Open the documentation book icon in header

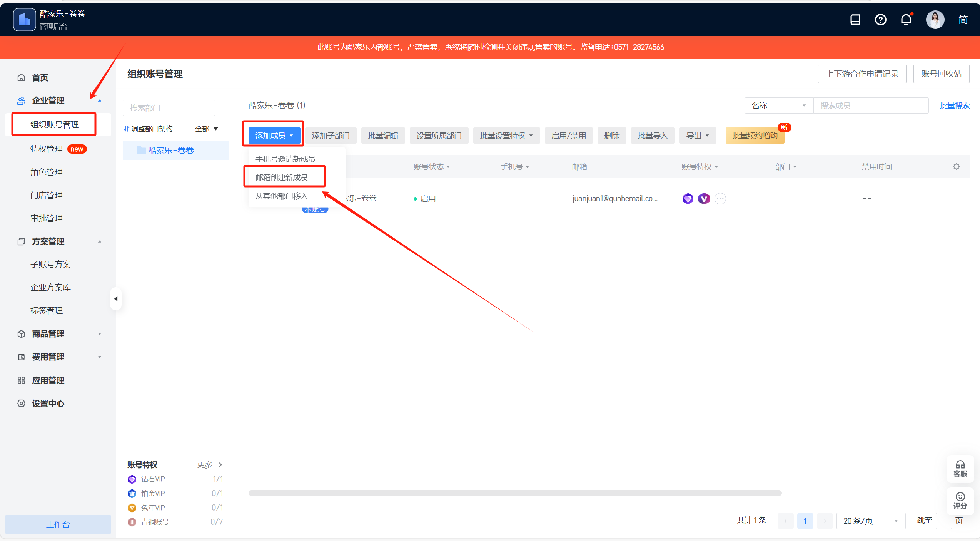(x=855, y=20)
